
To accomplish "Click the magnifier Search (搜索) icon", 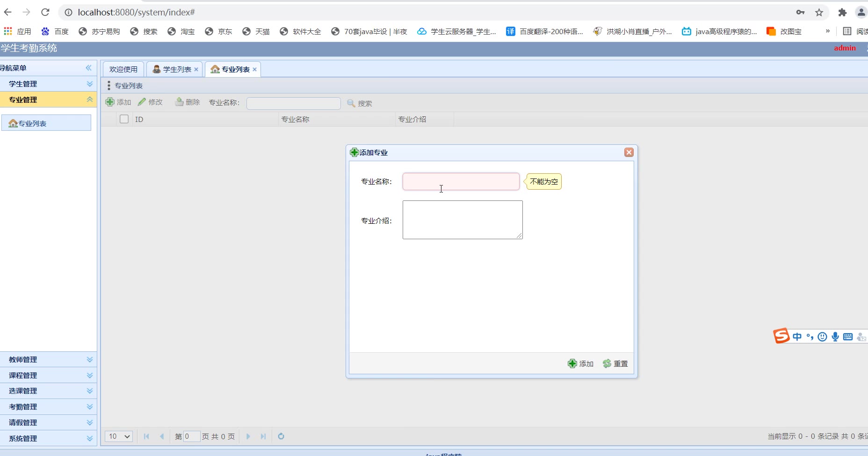I will pos(351,103).
